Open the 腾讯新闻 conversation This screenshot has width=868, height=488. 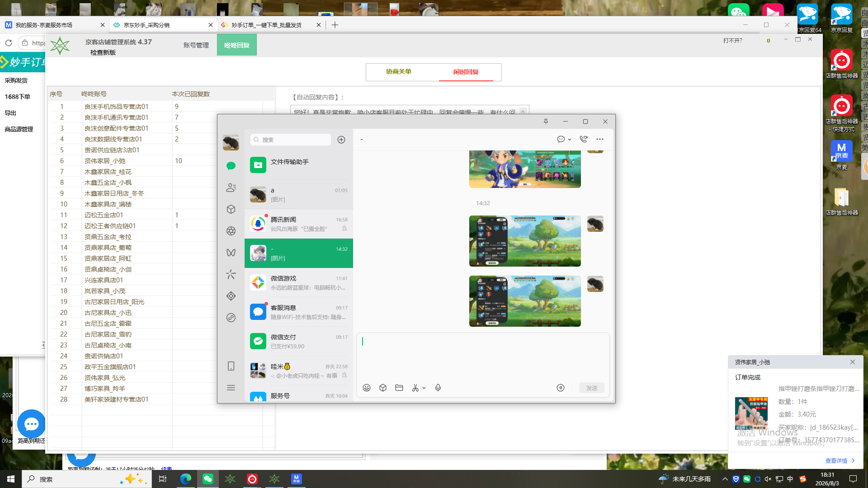299,224
